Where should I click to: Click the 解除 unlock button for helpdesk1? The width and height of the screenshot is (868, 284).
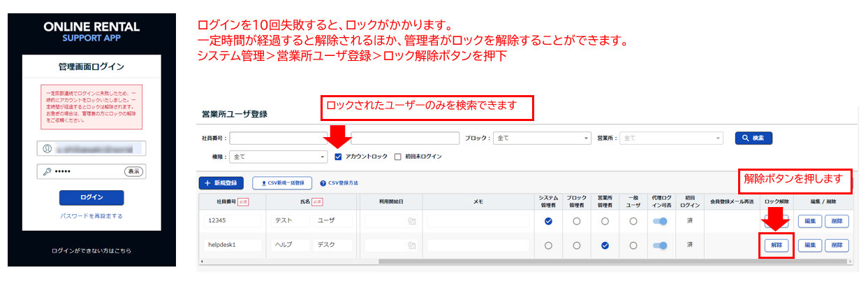coord(775,246)
